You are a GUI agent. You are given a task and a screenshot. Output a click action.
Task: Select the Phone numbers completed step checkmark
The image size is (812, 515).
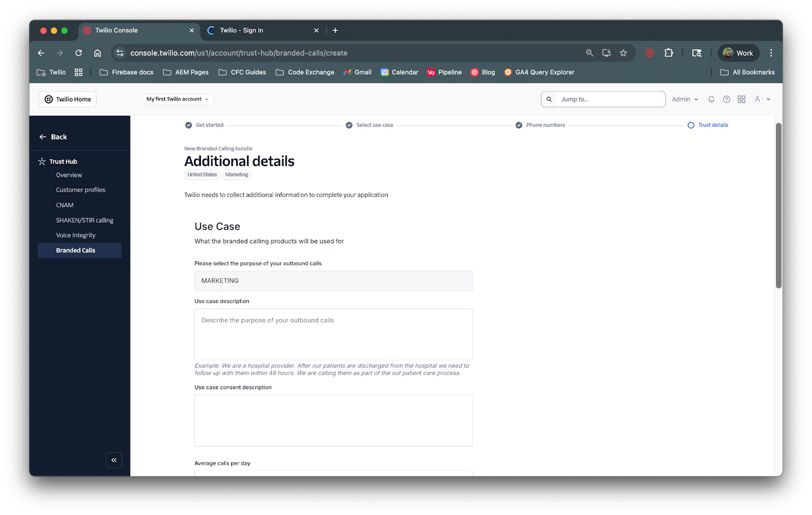519,125
